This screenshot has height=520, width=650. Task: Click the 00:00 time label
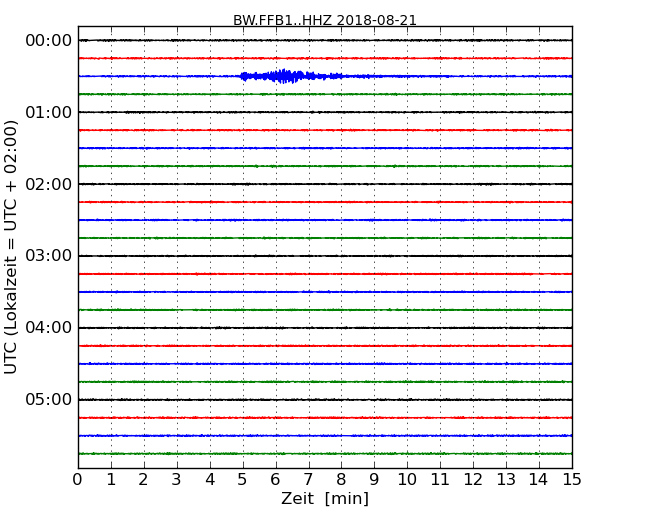tap(49, 41)
